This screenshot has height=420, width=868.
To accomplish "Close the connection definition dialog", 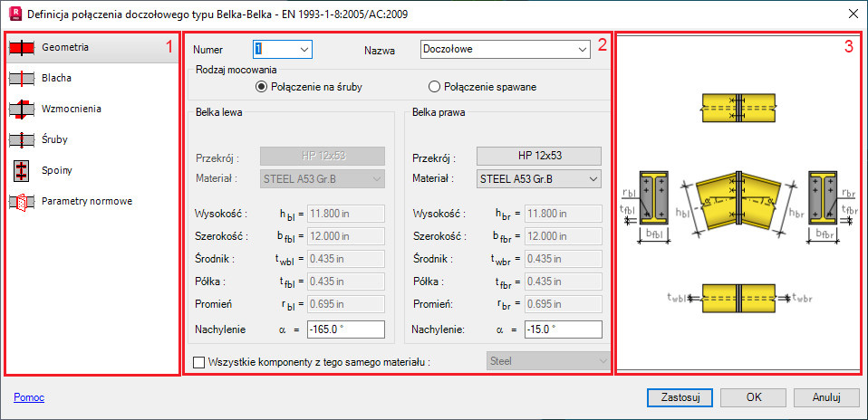I will tap(852, 14).
